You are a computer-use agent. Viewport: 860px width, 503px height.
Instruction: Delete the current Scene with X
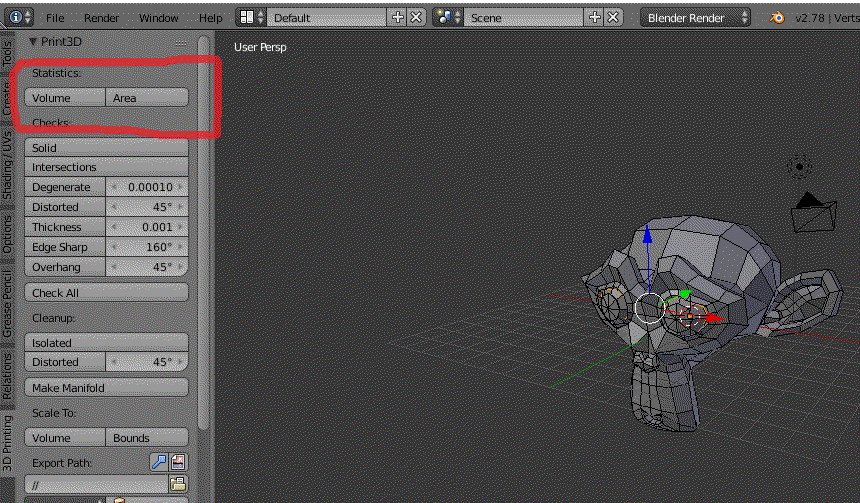click(x=614, y=18)
